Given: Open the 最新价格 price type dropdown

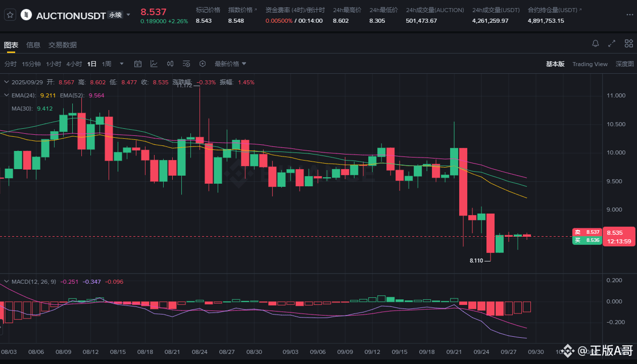Looking at the screenshot, I should pyautogui.click(x=230, y=64).
